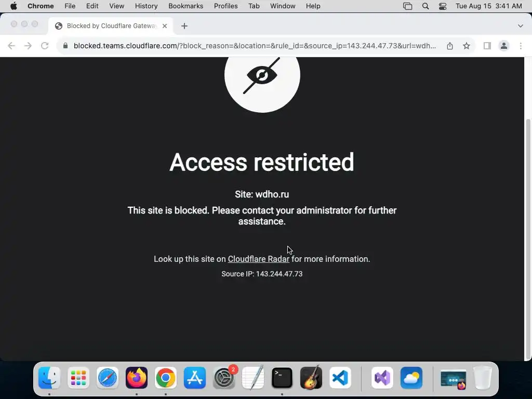532x399 pixels.
Task: Click the page's vertical scrollbar
Action: tap(528, 239)
